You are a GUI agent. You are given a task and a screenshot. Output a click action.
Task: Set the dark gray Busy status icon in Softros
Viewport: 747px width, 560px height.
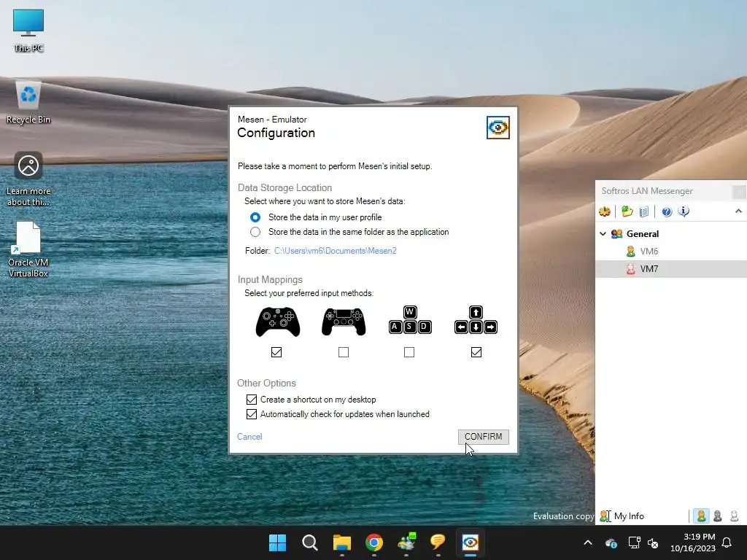pyautogui.click(x=718, y=516)
